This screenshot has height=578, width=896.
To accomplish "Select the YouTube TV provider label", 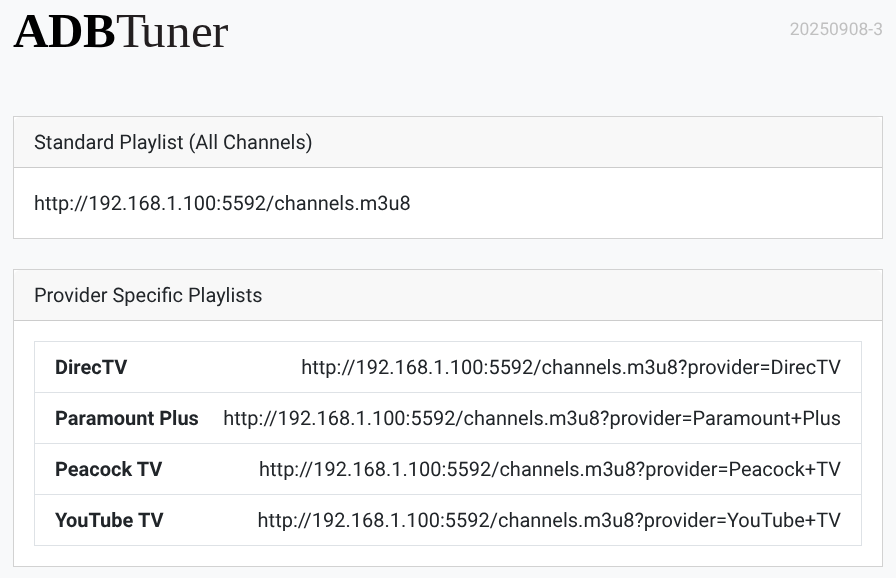I will 109,520.
